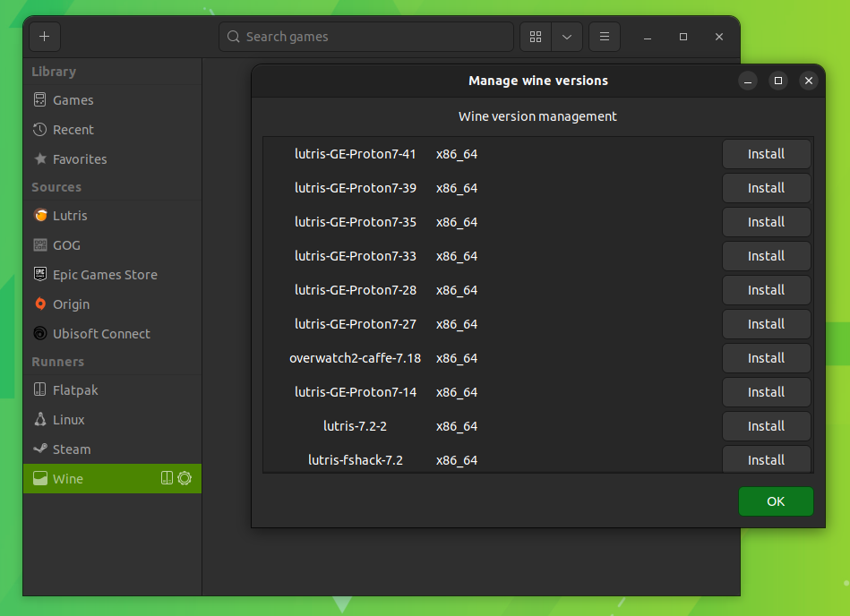Viewport: 850px width, 616px height.
Task: Focus the Search games field
Action: tap(366, 37)
